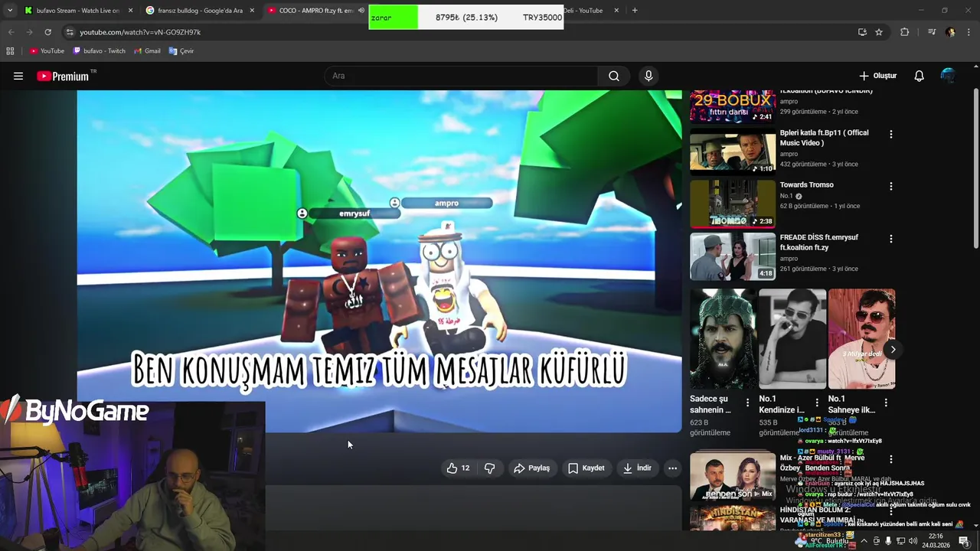Open bufavo - Twitch bookmark

(x=99, y=51)
